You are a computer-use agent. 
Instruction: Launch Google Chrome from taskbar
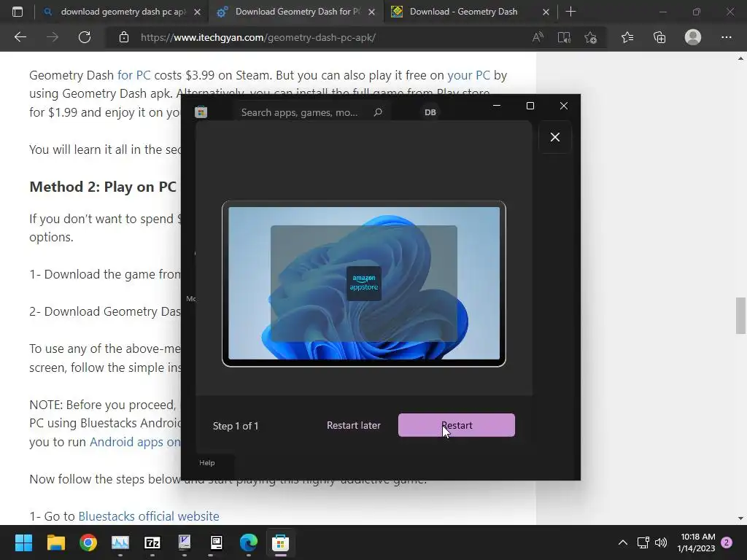pos(88,542)
